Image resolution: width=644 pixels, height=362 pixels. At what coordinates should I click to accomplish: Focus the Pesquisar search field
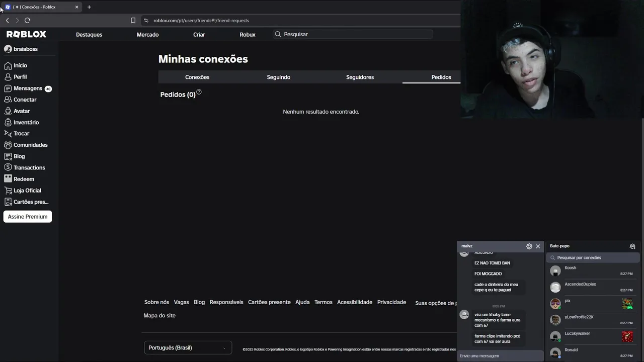pos(353,34)
